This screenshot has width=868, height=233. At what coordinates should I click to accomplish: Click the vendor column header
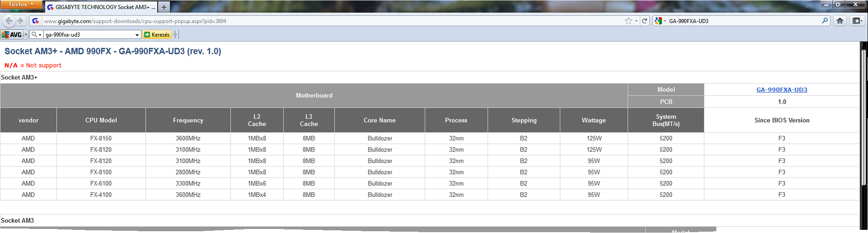(x=28, y=120)
